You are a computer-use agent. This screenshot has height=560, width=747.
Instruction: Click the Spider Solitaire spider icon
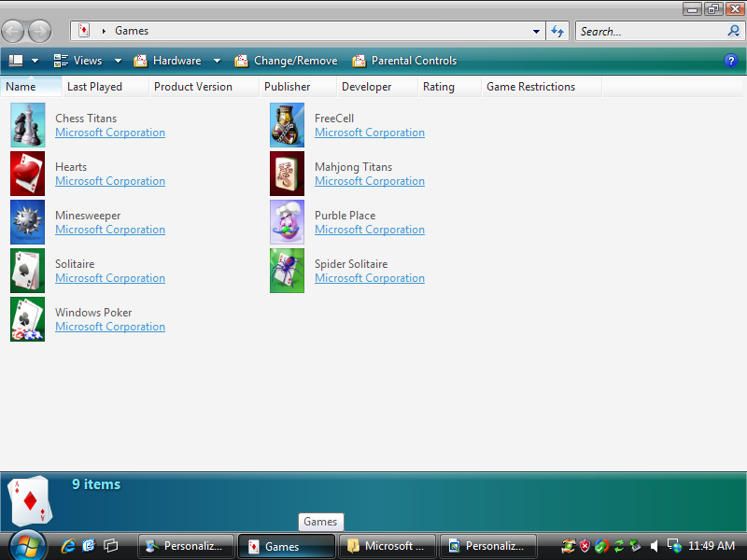pyautogui.click(x=287, y=271)
